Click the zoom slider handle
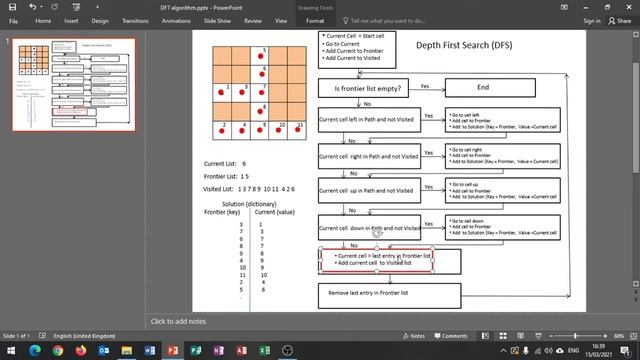The image size is (640, 360). tap(575, 336)
